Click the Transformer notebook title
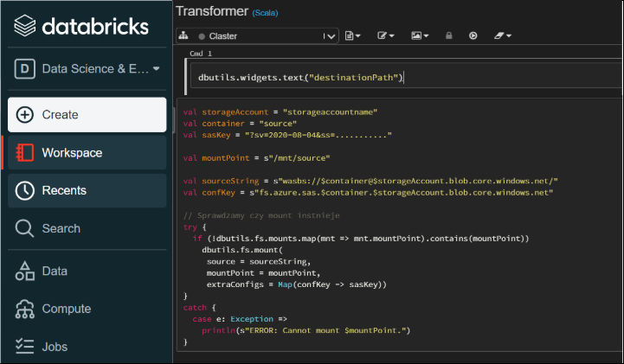Viewport: 624px width, 364px height. [x=212, y=11]
